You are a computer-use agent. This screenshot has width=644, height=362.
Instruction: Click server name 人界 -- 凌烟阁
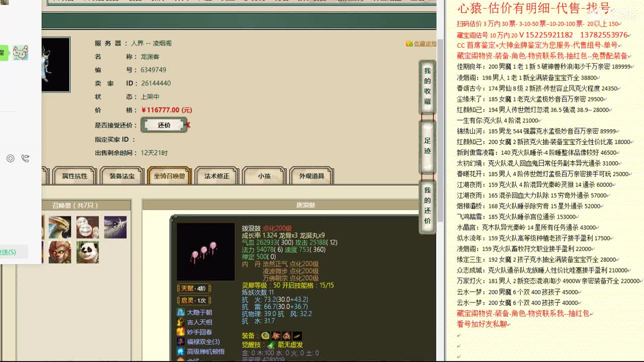click(151, 43)
